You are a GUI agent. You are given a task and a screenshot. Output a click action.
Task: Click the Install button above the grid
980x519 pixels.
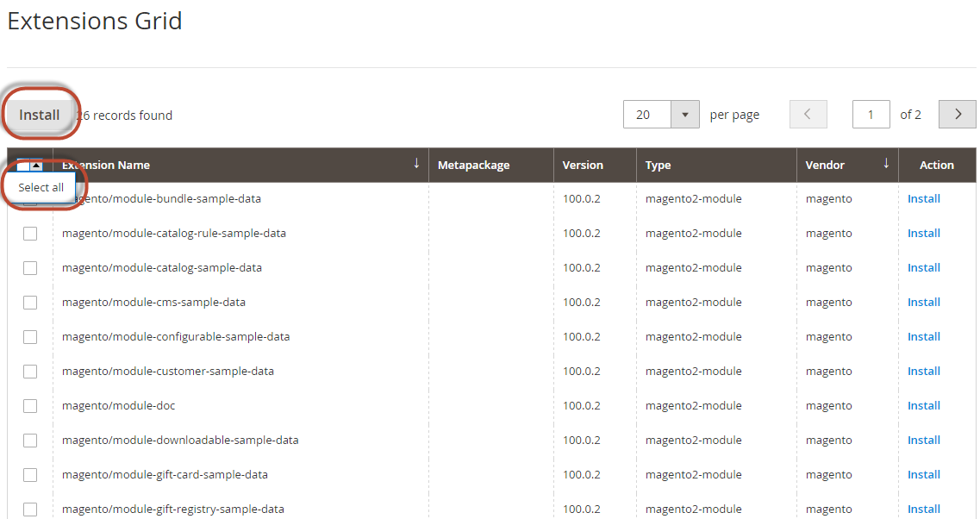click(40, 115)
